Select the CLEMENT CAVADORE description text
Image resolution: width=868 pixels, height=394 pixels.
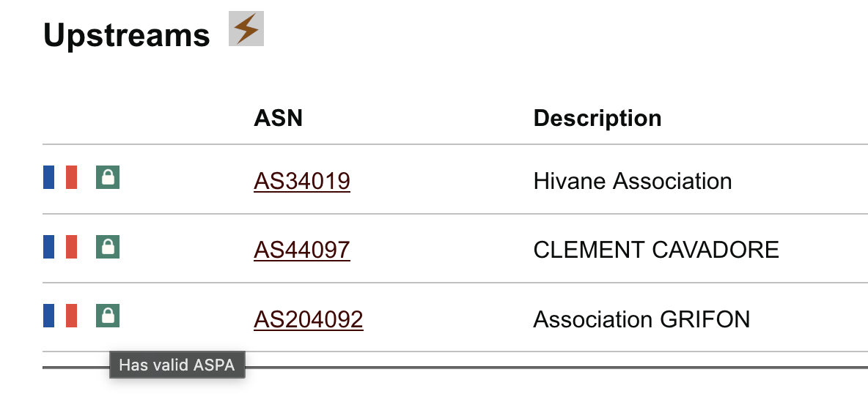[656, 250]
